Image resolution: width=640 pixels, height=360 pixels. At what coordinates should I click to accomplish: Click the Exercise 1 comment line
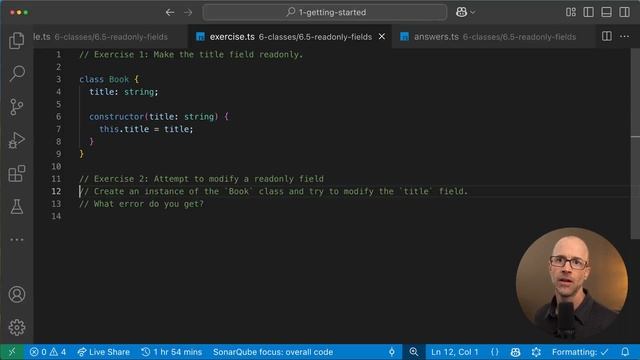(191, 55)
